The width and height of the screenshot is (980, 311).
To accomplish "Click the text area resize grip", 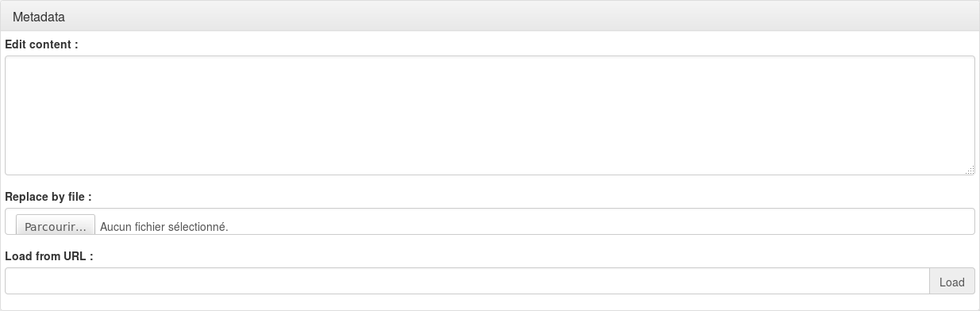I will pos(970,170).
